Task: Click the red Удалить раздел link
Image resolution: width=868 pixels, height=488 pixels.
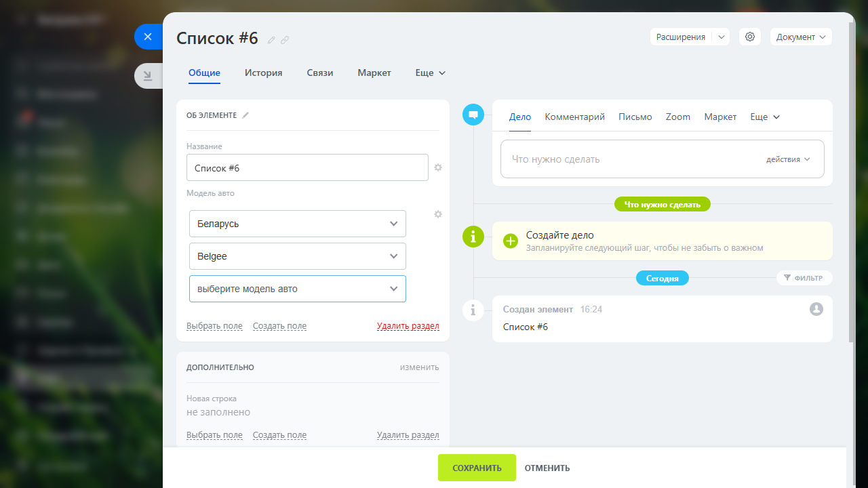Action: (408, 326)
